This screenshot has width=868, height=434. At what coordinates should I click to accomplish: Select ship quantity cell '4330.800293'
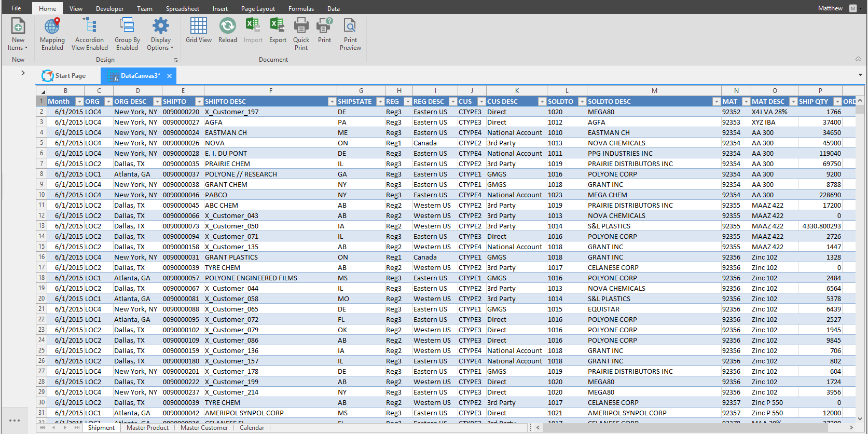820,226
